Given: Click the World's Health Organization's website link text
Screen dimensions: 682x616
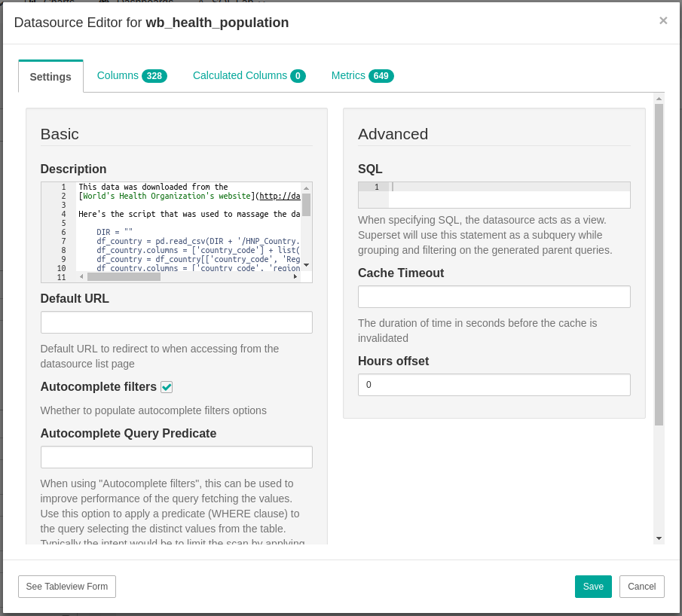Looking at the screenshot, I should [167, 196].
